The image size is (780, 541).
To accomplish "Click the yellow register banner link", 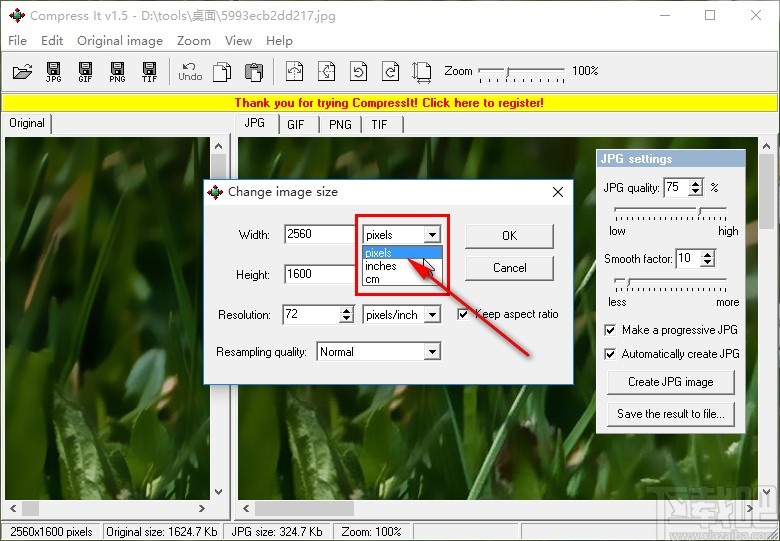I will pyautogui.click(x=389, y=103).
